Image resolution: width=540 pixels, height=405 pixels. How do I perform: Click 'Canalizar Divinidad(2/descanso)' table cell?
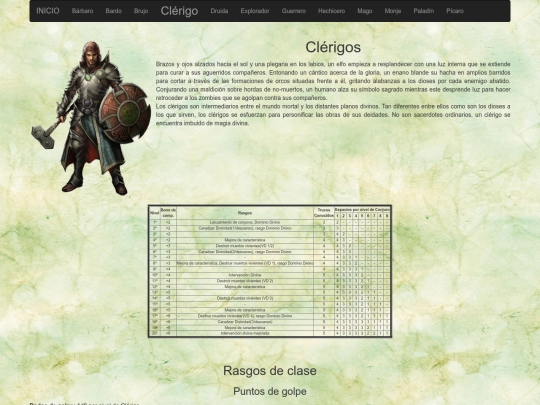(245, 252)
